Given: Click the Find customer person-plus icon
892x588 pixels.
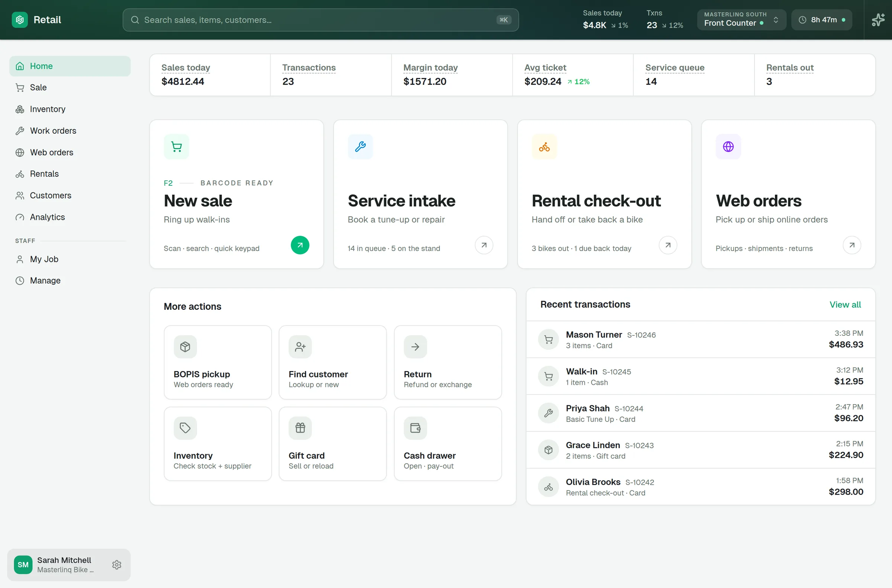Looking at the screenshot, I should pos(300,347).
